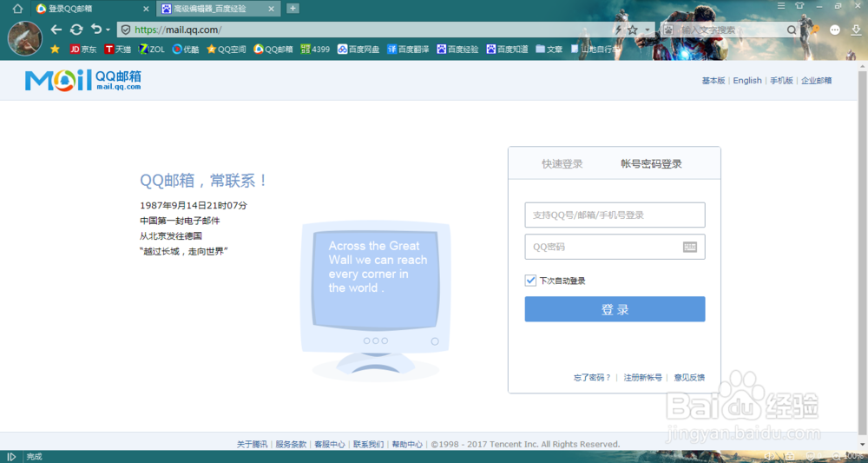Bookmark page with the star icon
Image resolution: width=868 pixels, height=463 pixels.
pos(633,30)
